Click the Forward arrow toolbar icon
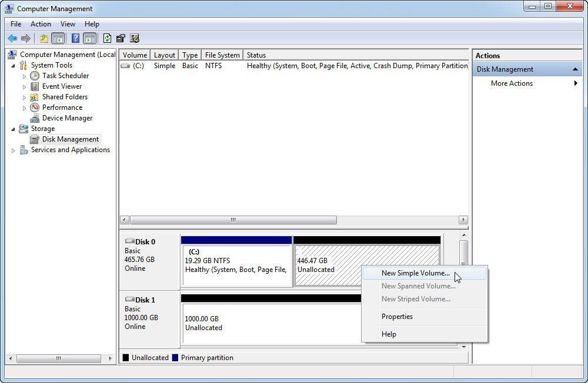The height and width of the screenshot is (383, 588). [x=25, y=38]
